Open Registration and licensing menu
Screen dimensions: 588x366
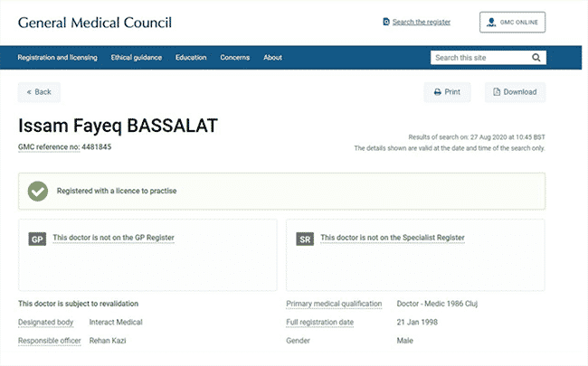click(x=57, y=57)
